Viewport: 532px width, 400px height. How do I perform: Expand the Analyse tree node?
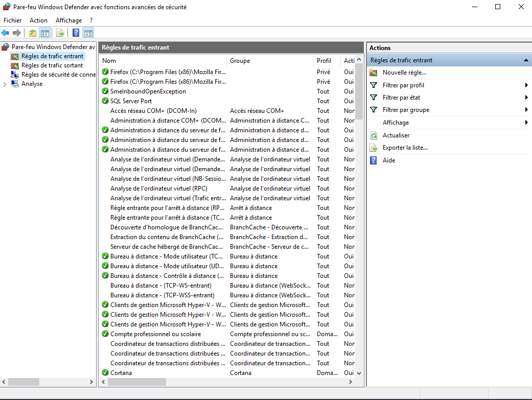pyautogui.click(x=5, y=84)
